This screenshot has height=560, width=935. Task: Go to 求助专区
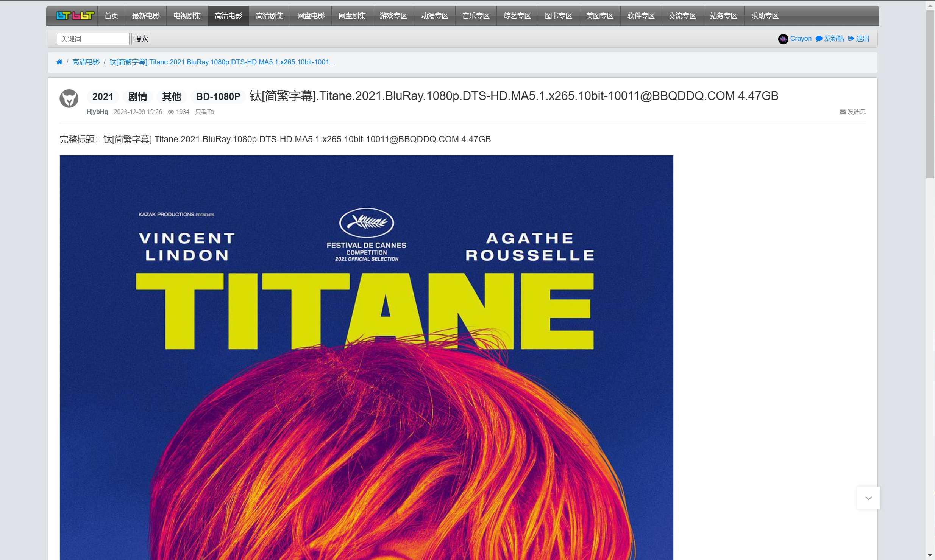coord(765,16)
